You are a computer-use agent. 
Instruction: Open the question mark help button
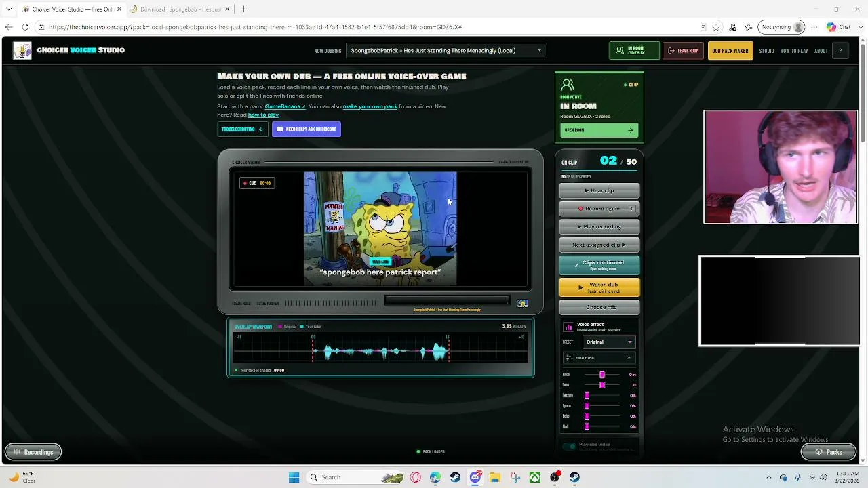[840, 51]
